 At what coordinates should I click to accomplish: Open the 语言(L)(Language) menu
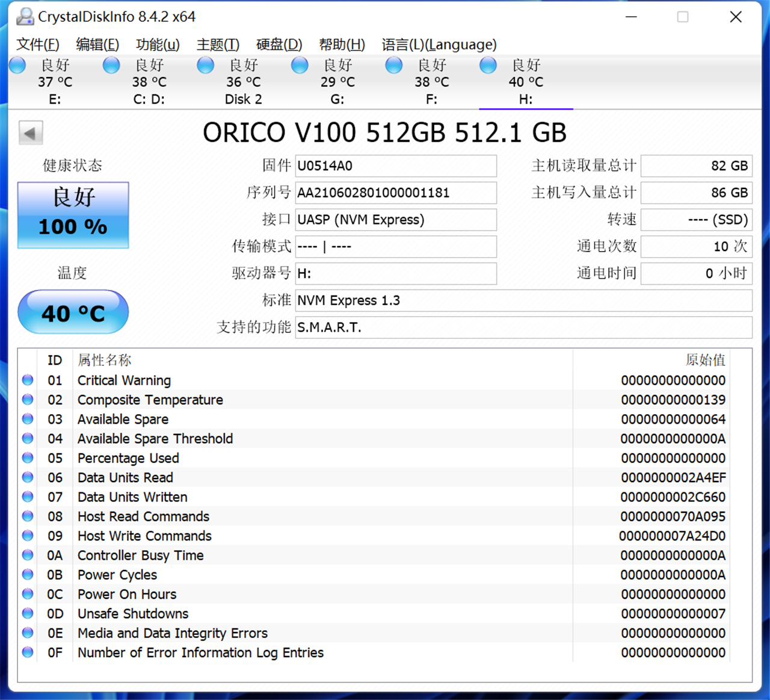tap(439, 45)
